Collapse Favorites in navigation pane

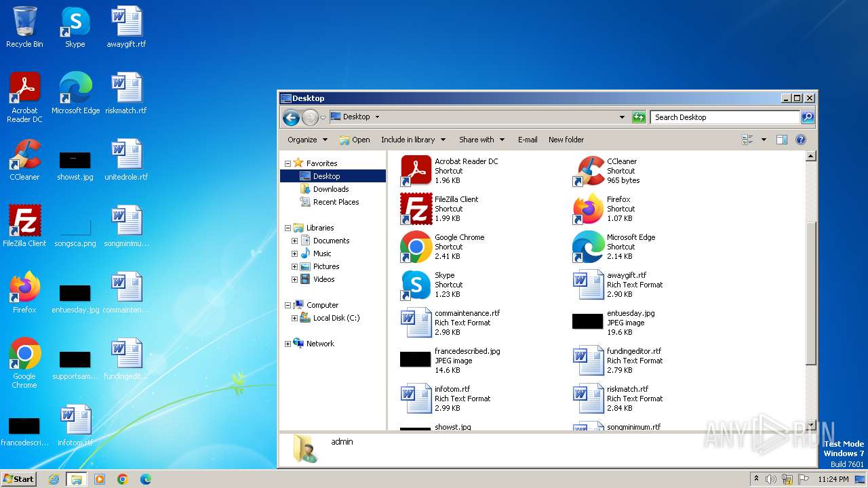pyautogui.click(x=288, y=163)
